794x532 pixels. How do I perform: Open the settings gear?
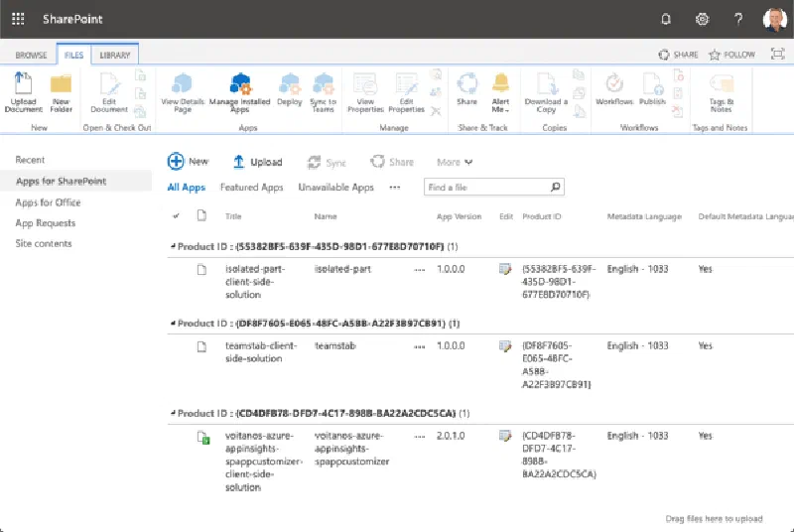[702, 19]
